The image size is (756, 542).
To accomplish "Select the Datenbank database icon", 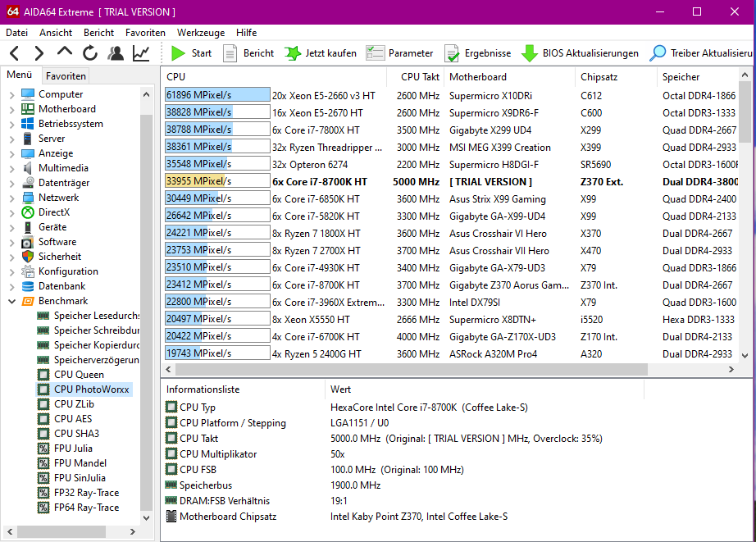I will 28,286.
